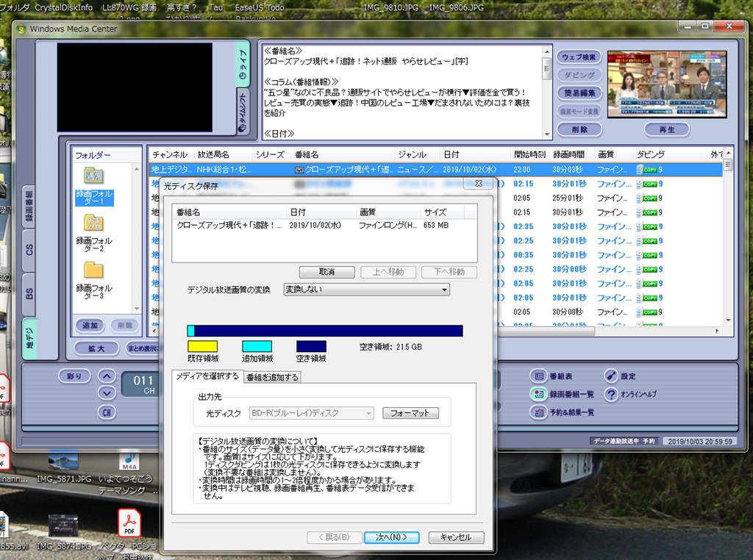Click the dark blue 空き領域 color swatch
753x560 pixels.
(311, 346)
